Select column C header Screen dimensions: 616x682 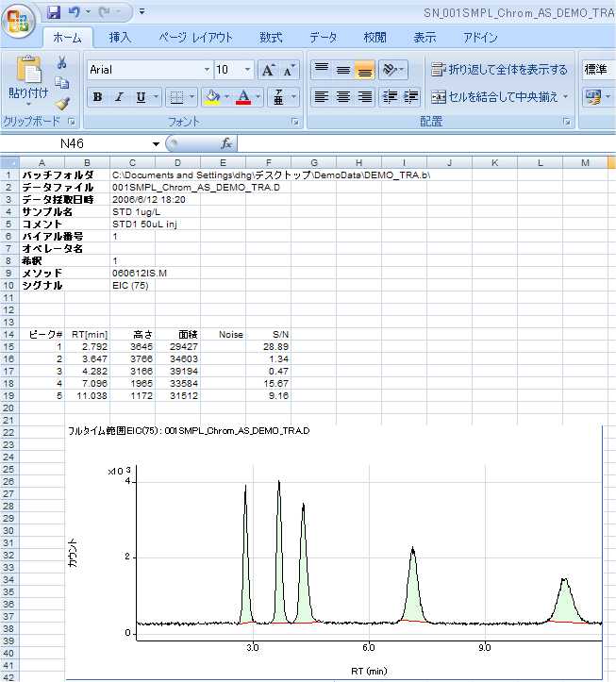tap(132, 162)
